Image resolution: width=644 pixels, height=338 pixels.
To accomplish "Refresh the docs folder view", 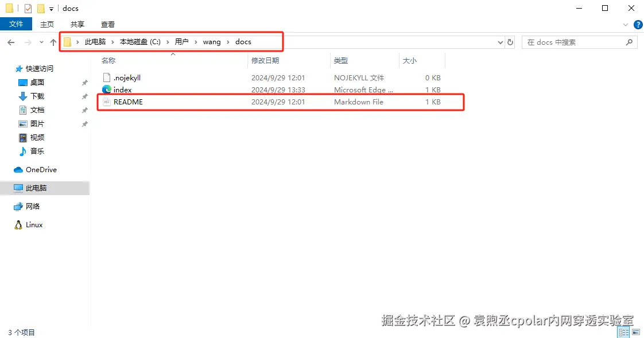I will [510, 42].
